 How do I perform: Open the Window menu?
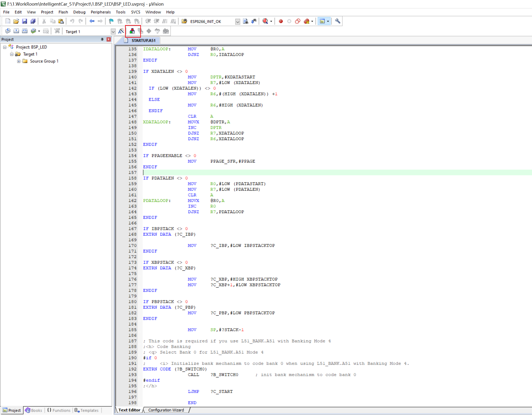[x=153, y=12]
